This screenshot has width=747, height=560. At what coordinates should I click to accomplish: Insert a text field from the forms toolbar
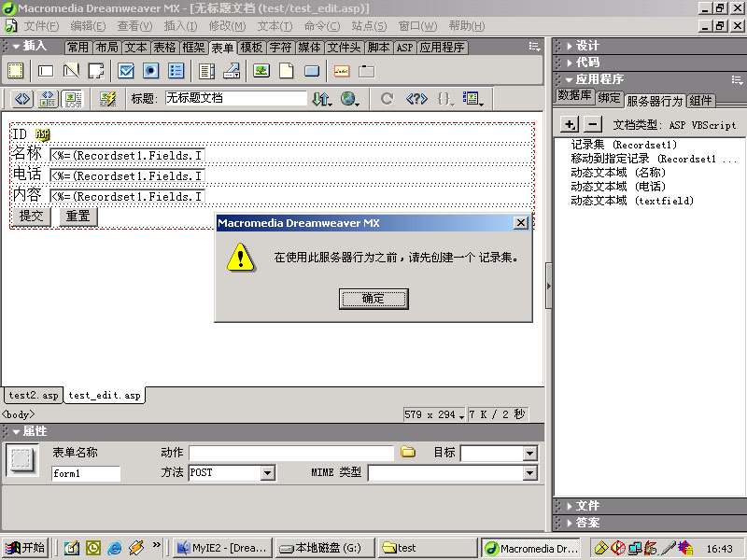pyautogui.click(x=45, y=70)
